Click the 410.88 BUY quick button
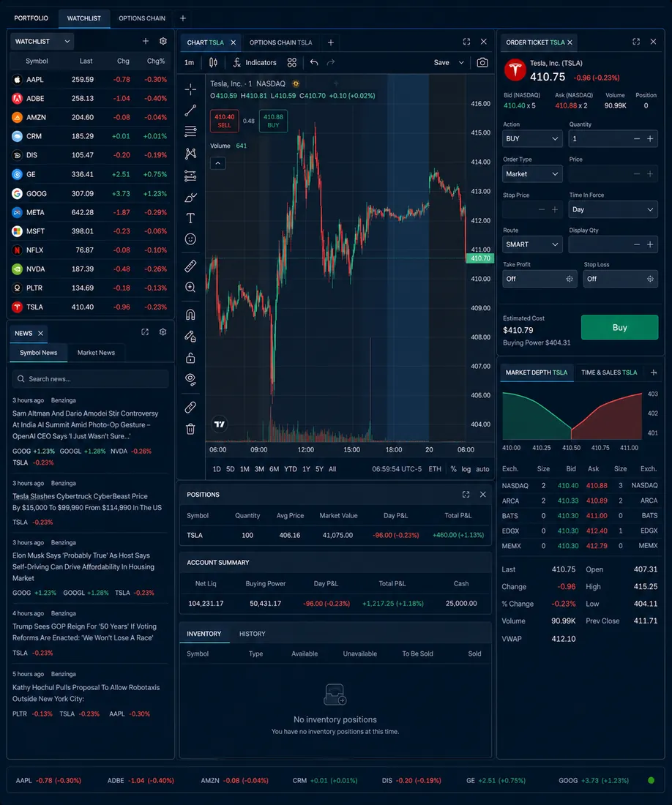This screenshot has width=672, height=805. tap(273, 121)
